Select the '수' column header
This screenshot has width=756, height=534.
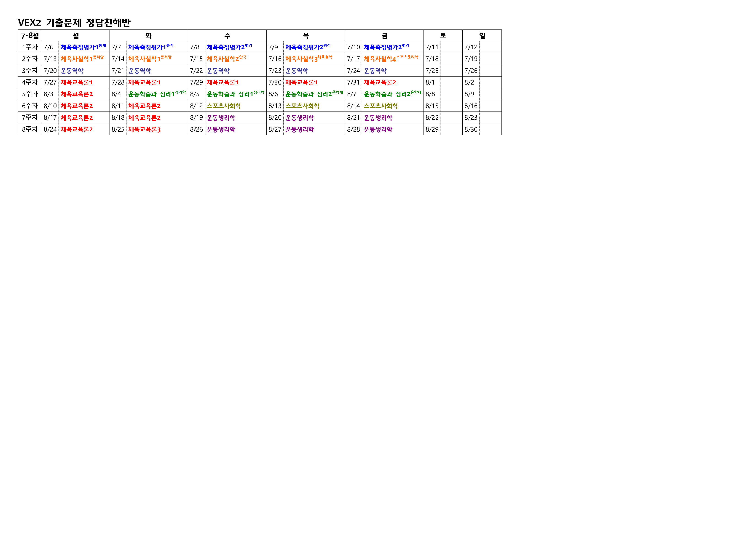(227, 36)
